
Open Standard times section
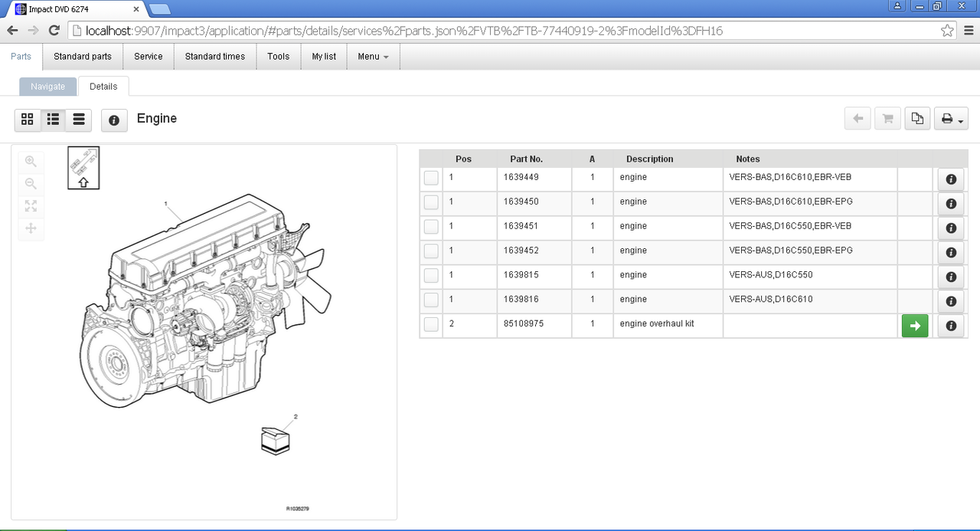[215, 57]
